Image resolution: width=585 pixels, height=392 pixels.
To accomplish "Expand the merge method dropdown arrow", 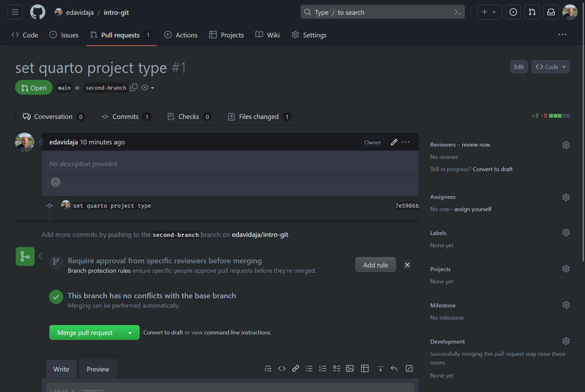I will pos(130,333).
